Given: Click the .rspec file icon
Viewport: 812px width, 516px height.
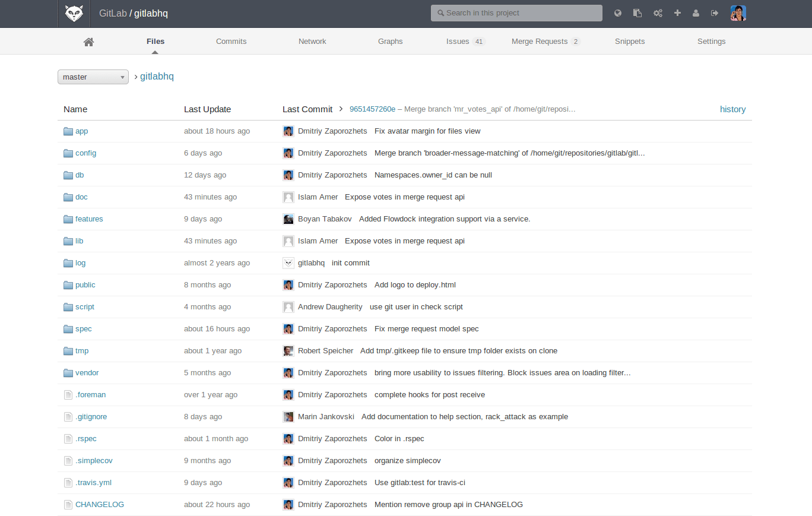Looking at the screenshot, I should pyautogui.click(x=68, y=439).
